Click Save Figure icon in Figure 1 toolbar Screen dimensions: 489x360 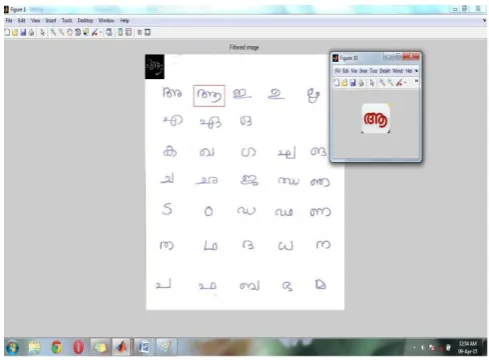coord(23,32)
